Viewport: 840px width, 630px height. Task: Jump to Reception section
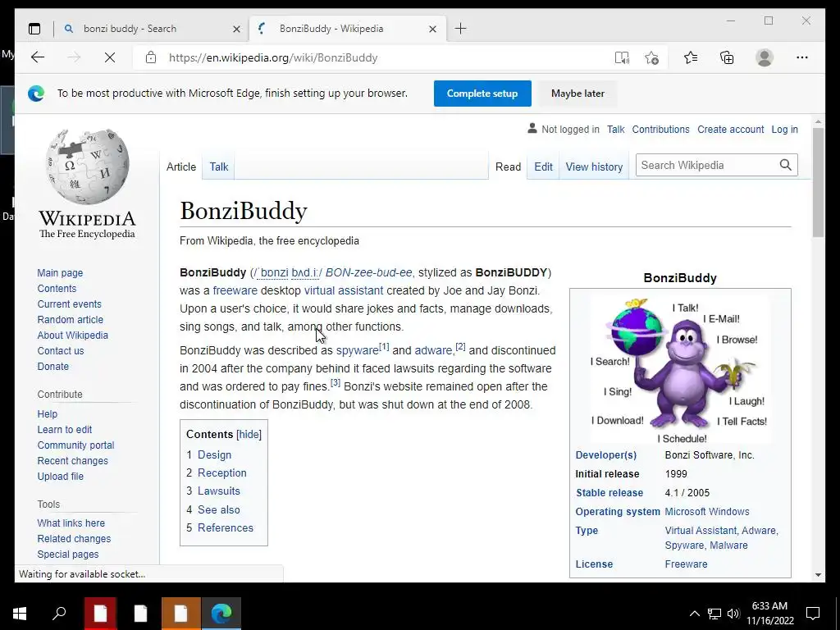pos(221,473)
